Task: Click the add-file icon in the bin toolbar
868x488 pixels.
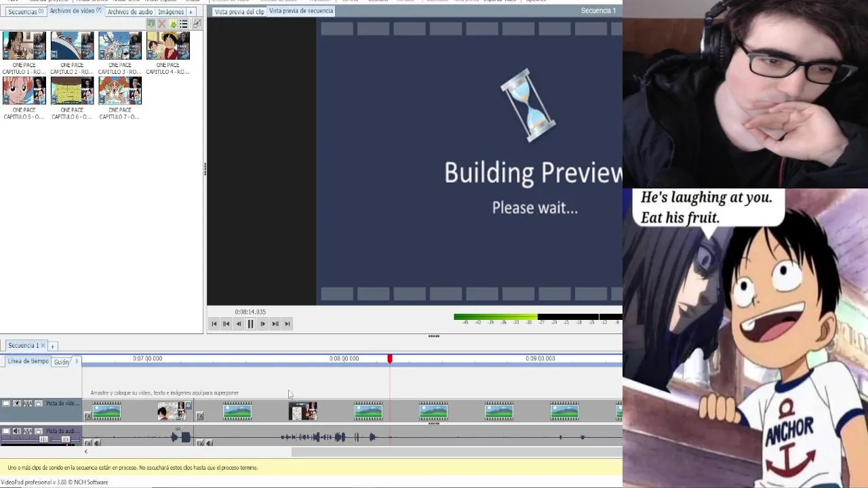Action: pyautogui.click(x=151, y=24)
